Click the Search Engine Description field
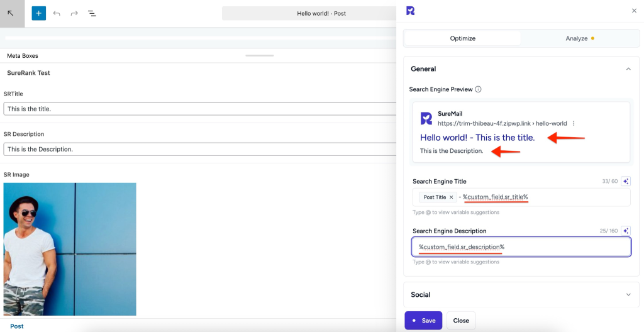This screenshot has width=644, height=332. tap(521, 247)
